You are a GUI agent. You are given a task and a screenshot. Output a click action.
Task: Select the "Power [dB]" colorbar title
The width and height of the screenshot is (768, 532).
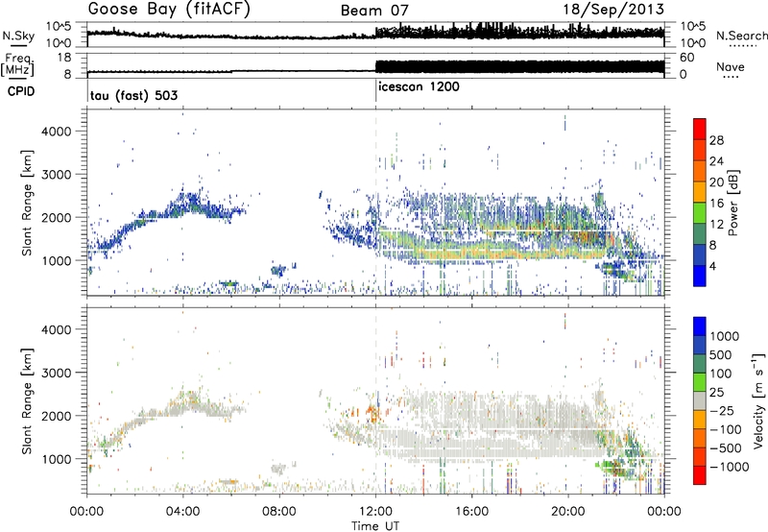click(732, 203)
